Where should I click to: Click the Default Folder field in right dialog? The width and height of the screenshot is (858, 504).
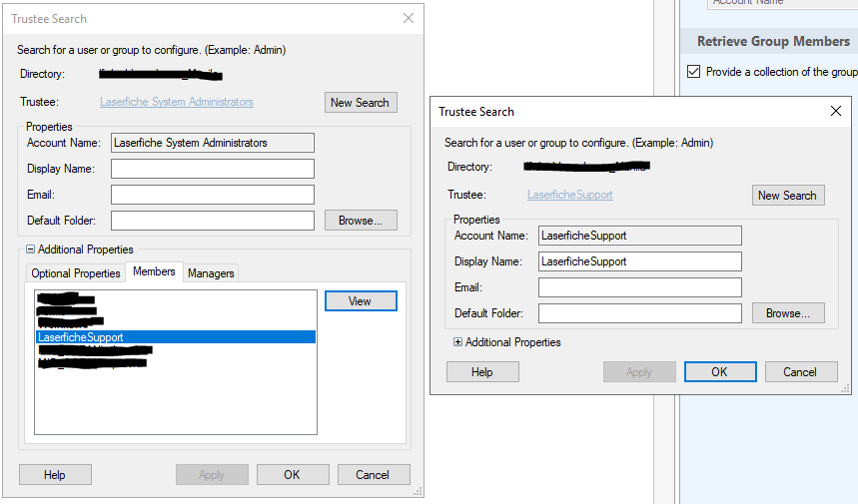(x=639, y=313)
